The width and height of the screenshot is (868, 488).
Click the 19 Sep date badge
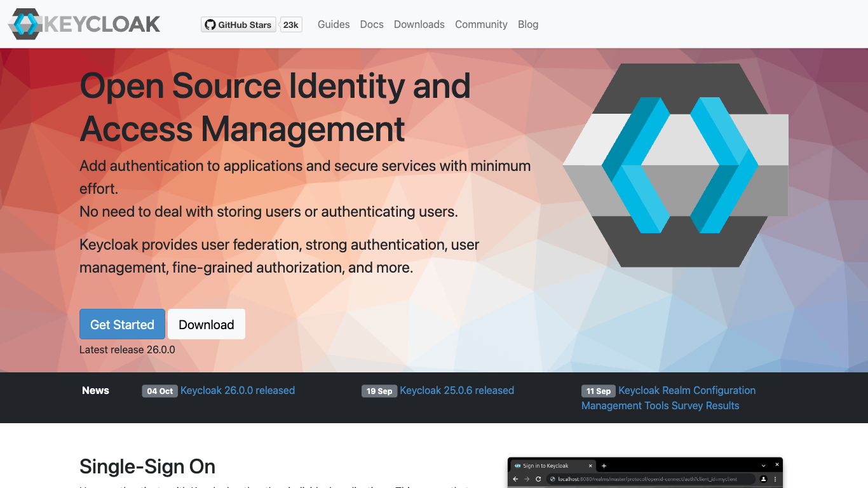click(379, 391)
